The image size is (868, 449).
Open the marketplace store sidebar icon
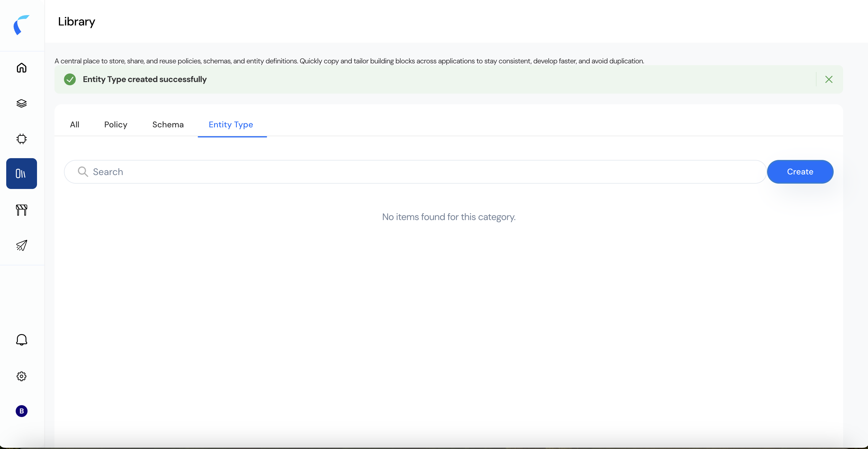click(22, 210)
